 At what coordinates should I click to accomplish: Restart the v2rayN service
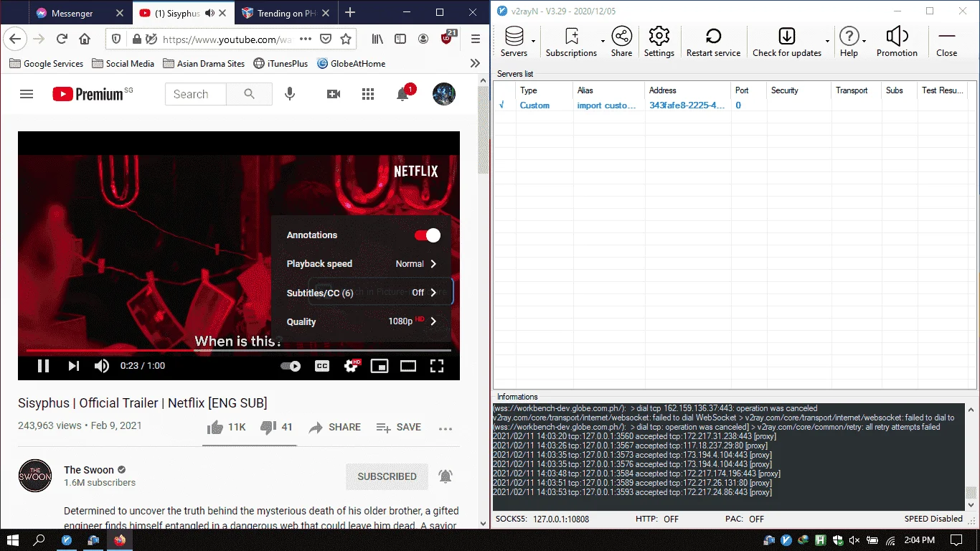coord(713,42)
